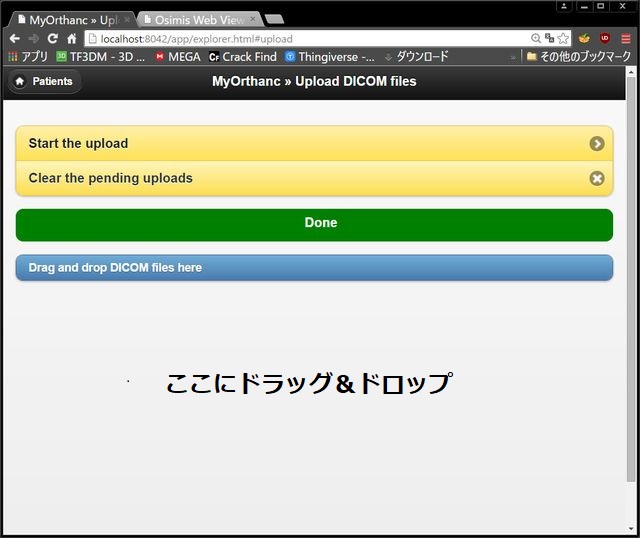Click the Start the upload button
This screenshot has height=538, width=640.
click(314, 144)
